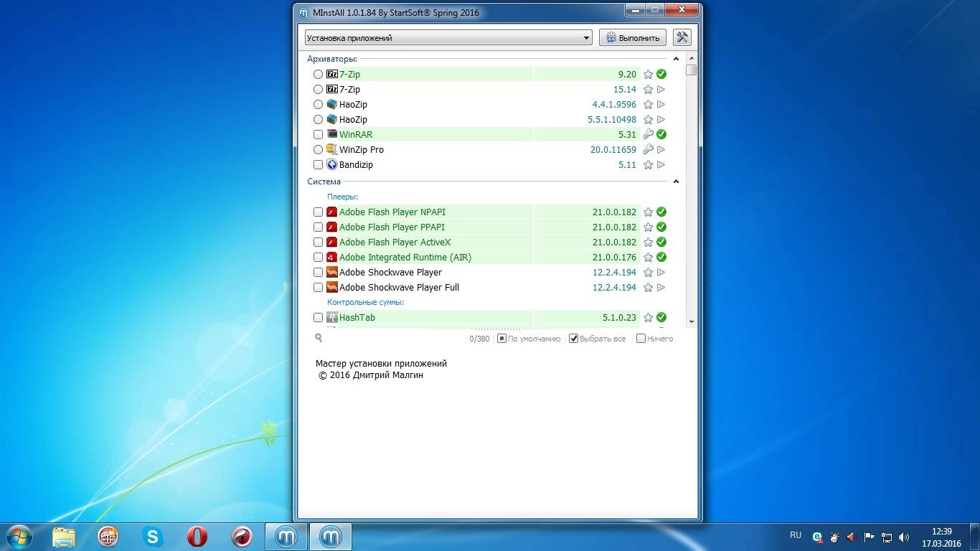Click the 'Adobe Integrated Runtime (AIR)' entry
Image resolution: width=980 pixels, height=551 pixels.
tap(405, 257)
